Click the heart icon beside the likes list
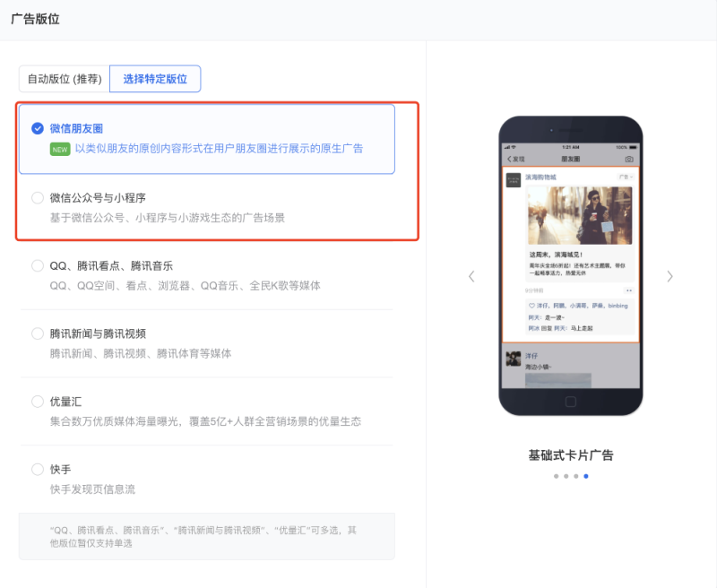Image resolution: width=717 pixels, height=588 pixels. point(531,306)
